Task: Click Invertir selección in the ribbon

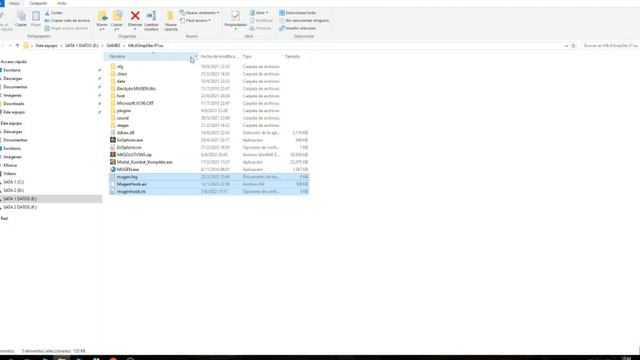Action: [298, 28]
